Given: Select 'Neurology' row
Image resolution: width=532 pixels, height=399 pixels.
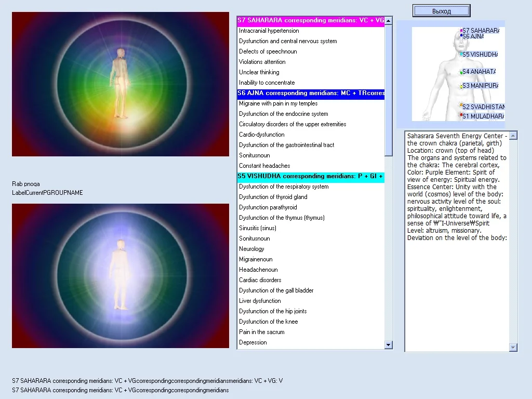Looking at the screenshot, I should [x=311, y=249].
